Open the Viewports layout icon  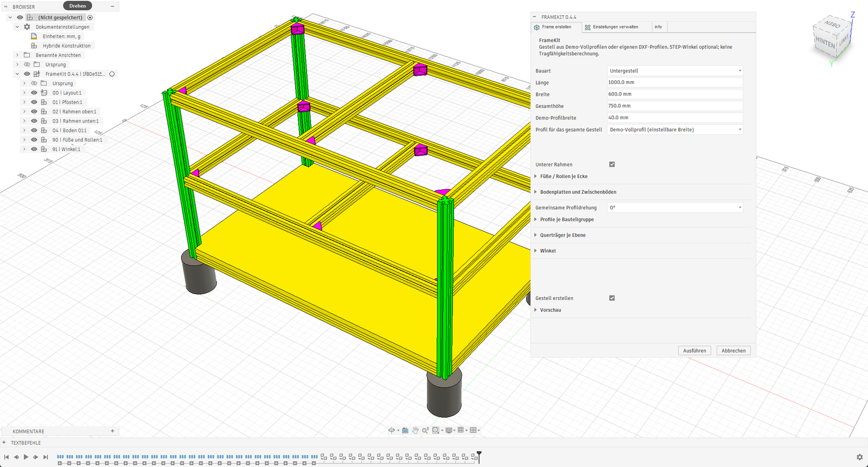click(x=473, y=430)
